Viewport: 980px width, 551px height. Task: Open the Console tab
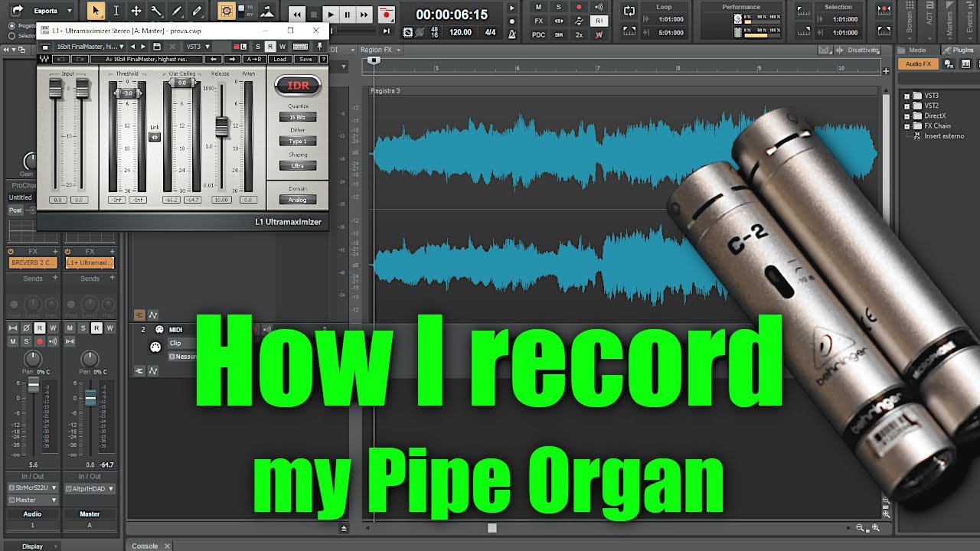(x=145, y=546)
